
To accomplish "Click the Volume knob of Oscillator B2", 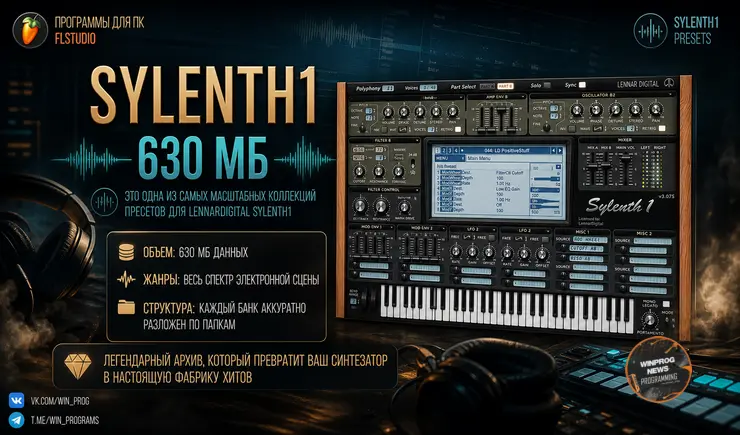I will [x=576, y=110].
